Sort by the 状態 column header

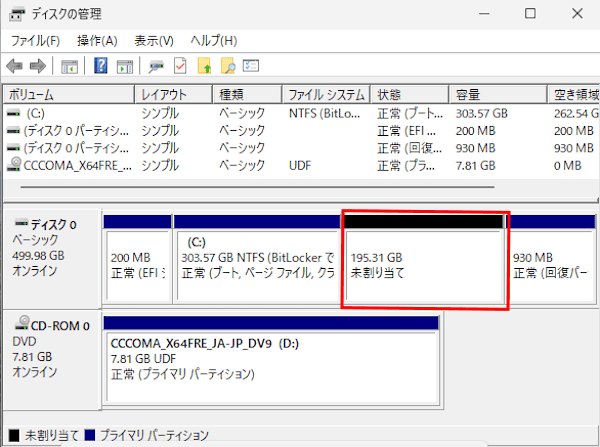410,95
